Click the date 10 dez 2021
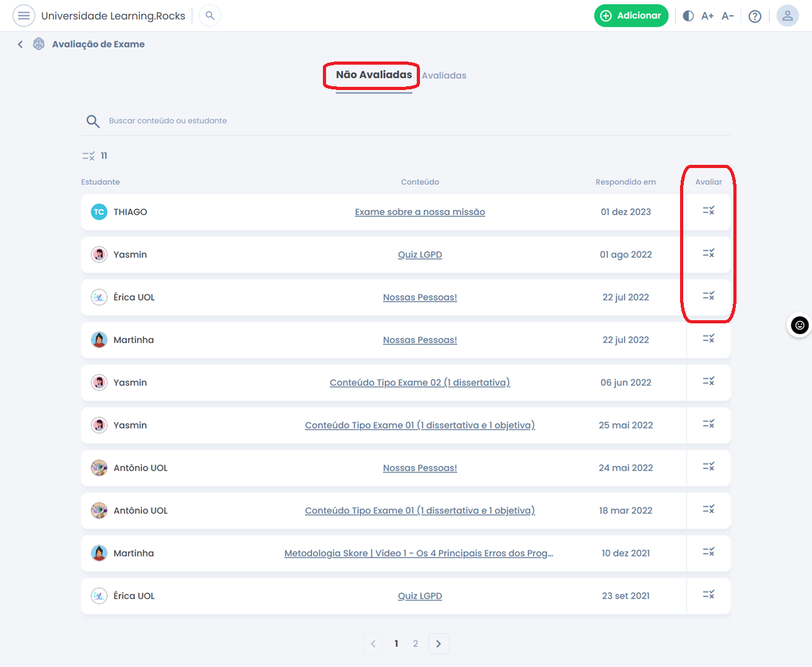 coord(626,554)
